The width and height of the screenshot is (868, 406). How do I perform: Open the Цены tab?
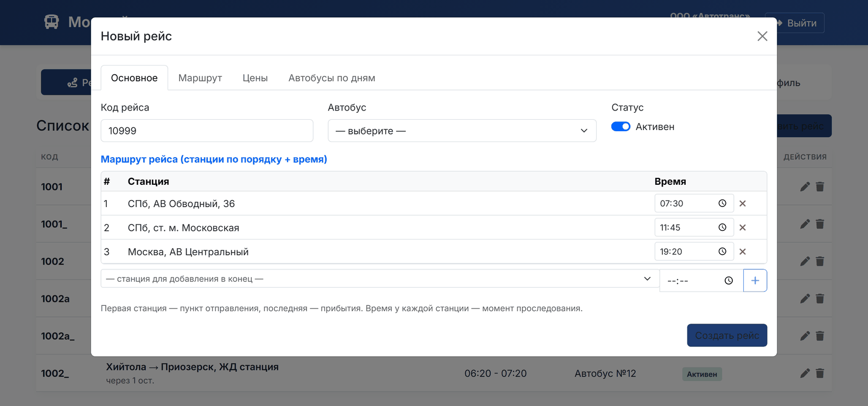(255, 78)
